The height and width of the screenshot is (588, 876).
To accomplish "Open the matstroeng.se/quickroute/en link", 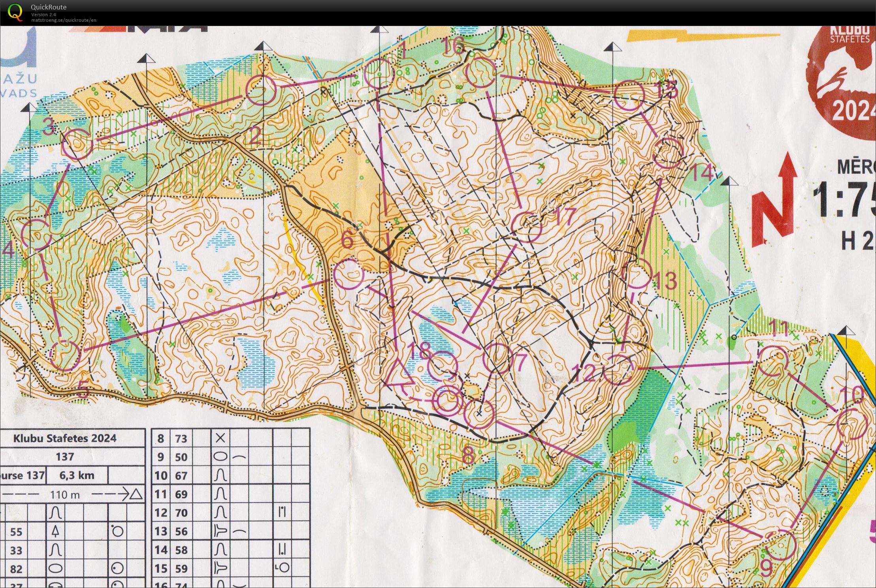I will click(x=64, y=20).
